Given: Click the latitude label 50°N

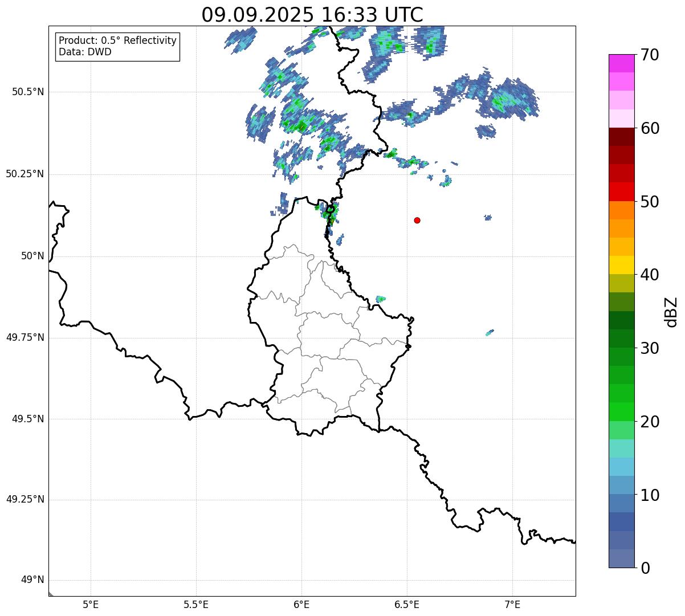Looking at the screenshot, I should click(x=32, y=256).
